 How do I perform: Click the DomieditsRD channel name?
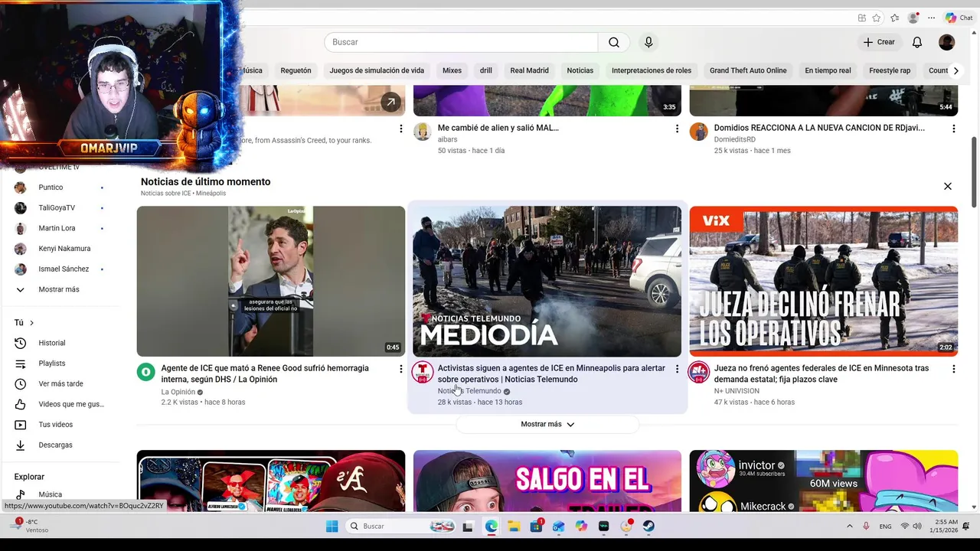click(x=736, y=139)
